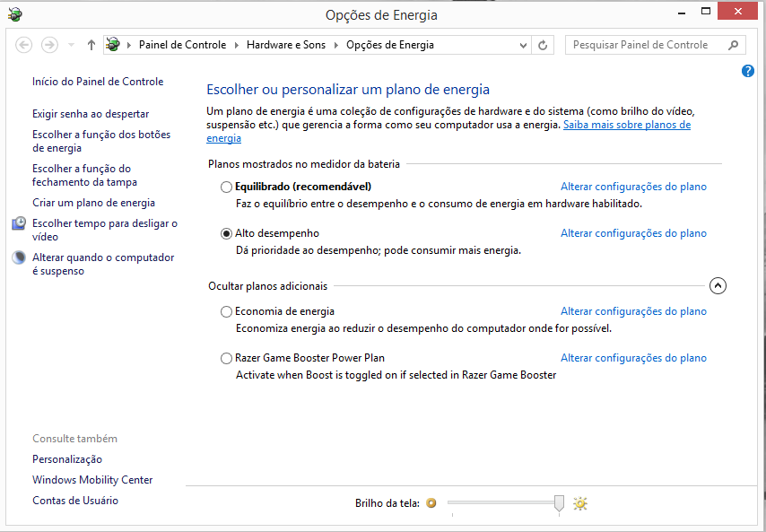Navigate to the Painel de Controle breadcrumb

coord(183,45)
